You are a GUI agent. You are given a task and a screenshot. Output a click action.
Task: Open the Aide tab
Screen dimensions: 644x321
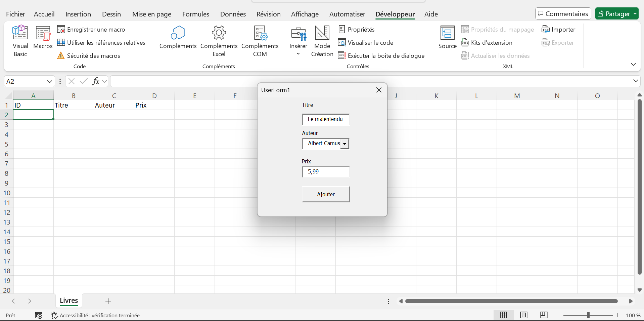[x=431, y=14]
